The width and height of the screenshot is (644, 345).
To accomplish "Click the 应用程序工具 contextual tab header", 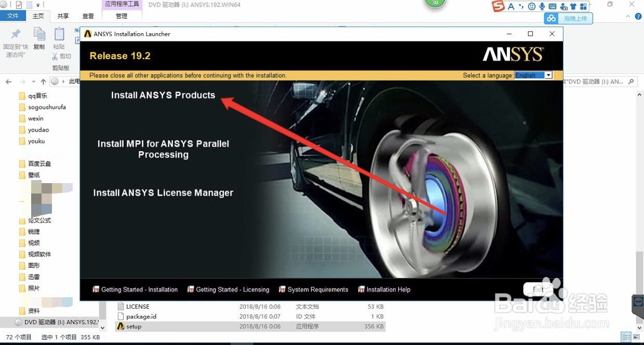I will [x=122, y=4].
